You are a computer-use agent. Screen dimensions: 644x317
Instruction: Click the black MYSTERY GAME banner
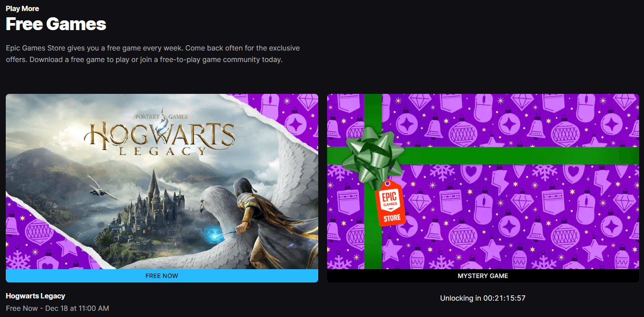pos(483,276)
